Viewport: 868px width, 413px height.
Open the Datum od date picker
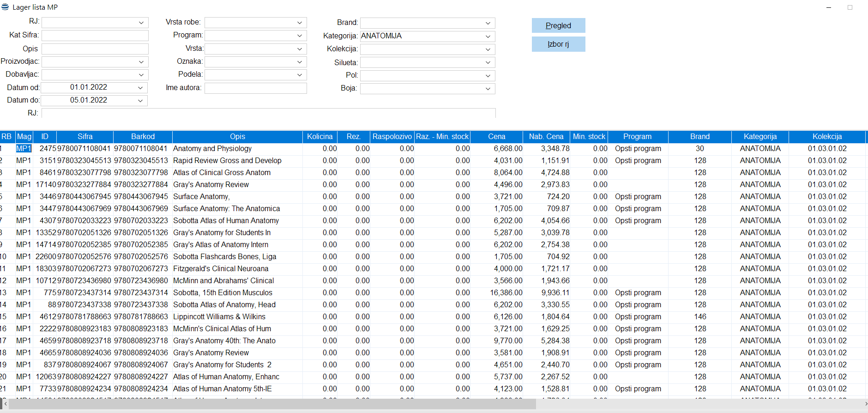(x=140, y=87)
